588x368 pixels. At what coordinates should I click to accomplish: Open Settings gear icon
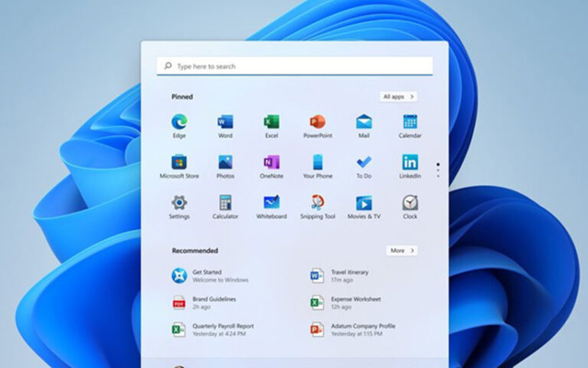tap(179, 202)
